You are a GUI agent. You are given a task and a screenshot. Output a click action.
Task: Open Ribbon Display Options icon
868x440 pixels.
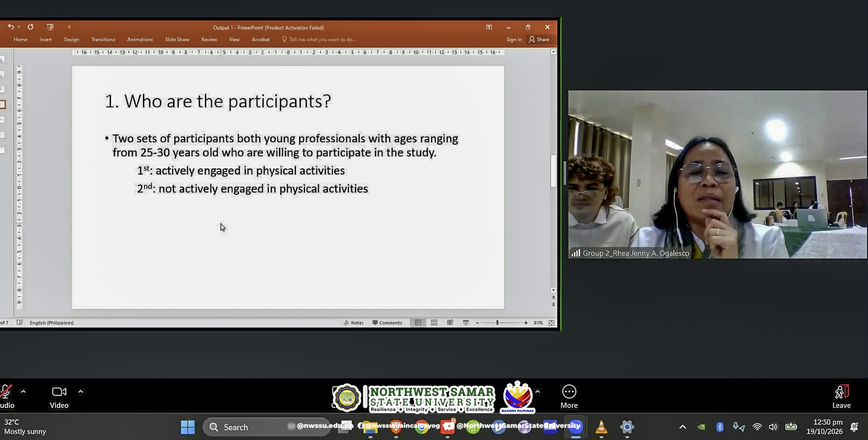[489, 27]
